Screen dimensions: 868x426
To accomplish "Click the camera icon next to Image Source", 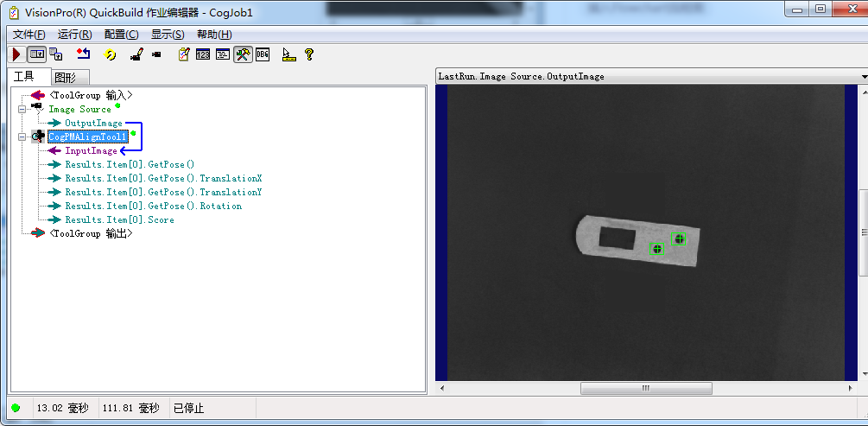I will pos(36,107).
